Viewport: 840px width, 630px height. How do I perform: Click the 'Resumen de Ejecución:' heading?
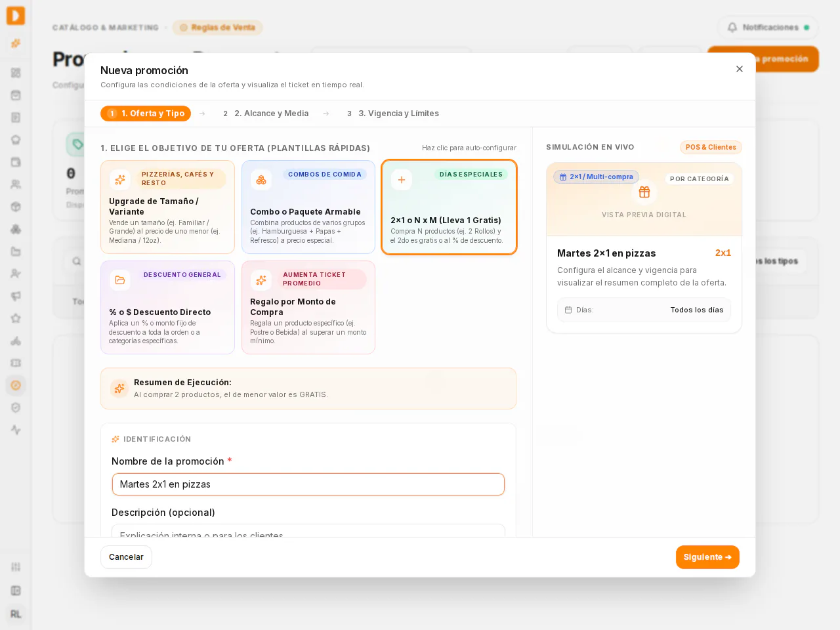(182, 383)
